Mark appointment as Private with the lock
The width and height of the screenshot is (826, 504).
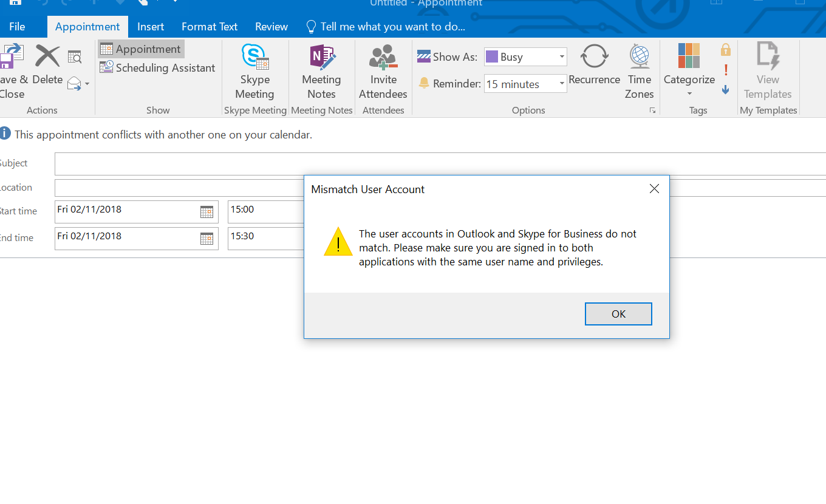pyautogui.click(x=726, y=50)
